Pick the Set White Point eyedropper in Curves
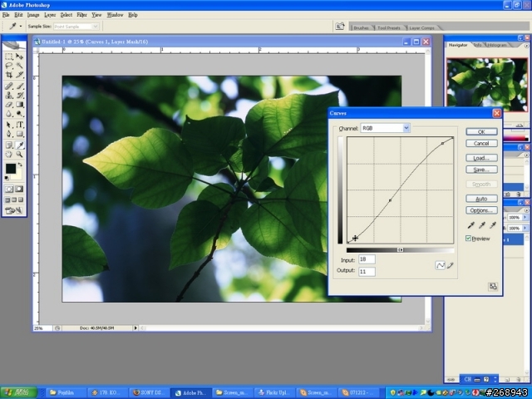This screenshot has width=532, height=399. [493, 225]
